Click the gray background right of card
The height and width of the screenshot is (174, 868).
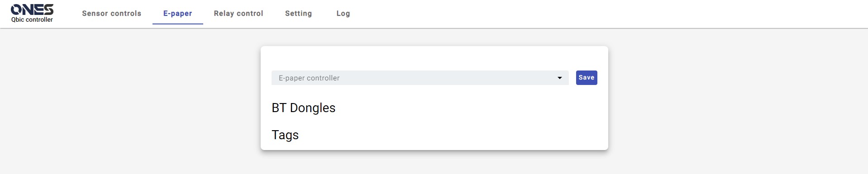[x=738, y=99]
